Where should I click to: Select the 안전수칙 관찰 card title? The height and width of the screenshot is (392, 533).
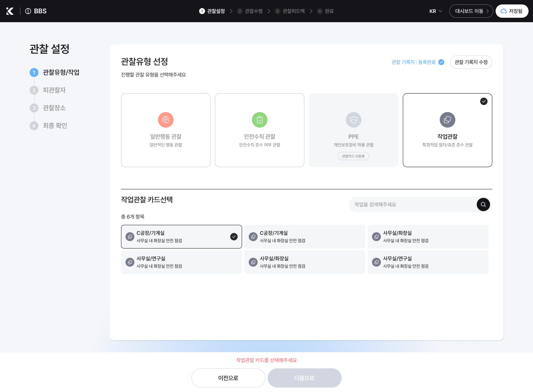[260, 136]
